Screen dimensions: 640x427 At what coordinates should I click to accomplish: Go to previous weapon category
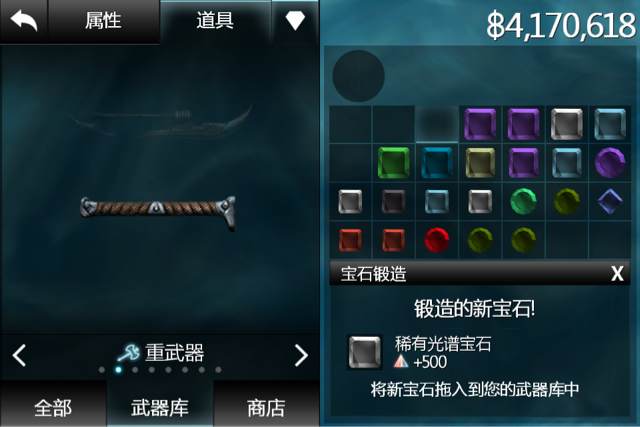coord(19,355)
